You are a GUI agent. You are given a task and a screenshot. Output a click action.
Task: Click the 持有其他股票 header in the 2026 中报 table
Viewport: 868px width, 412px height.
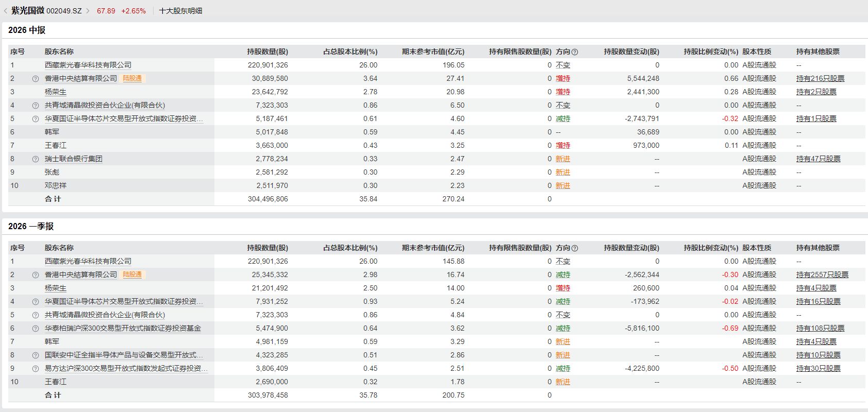(x=818, y=51)
